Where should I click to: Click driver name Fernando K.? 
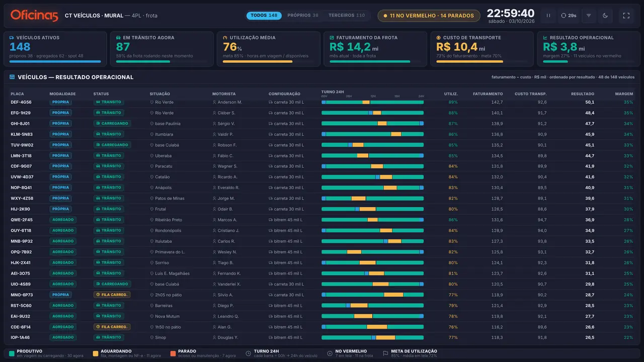229,274
